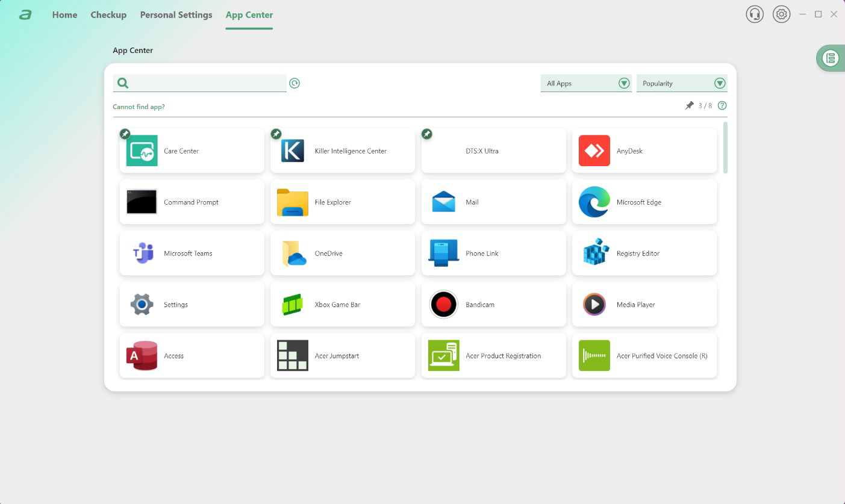Image resolution: width=845 pixels, height=504 pixels.
Task: Click the 'Xbox Game Bar' label text
Action: tap(337, 305)
